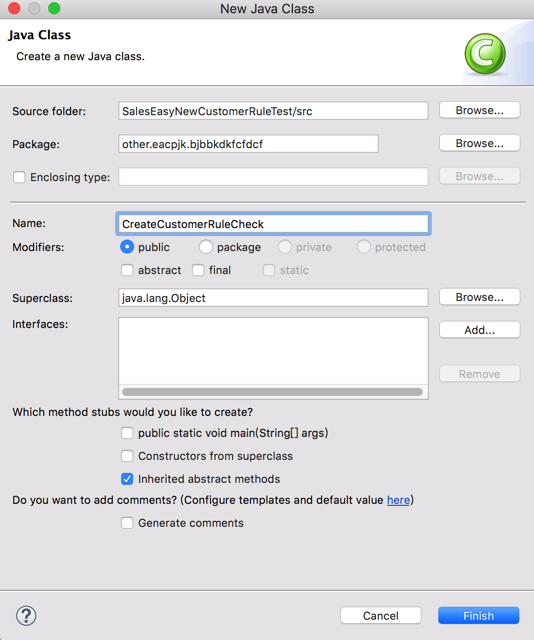Image resolution: width=534 pixels, height=640 pixels.
Task: Uncheck Inherited abstract methods
Action: (x=127, y=479)
